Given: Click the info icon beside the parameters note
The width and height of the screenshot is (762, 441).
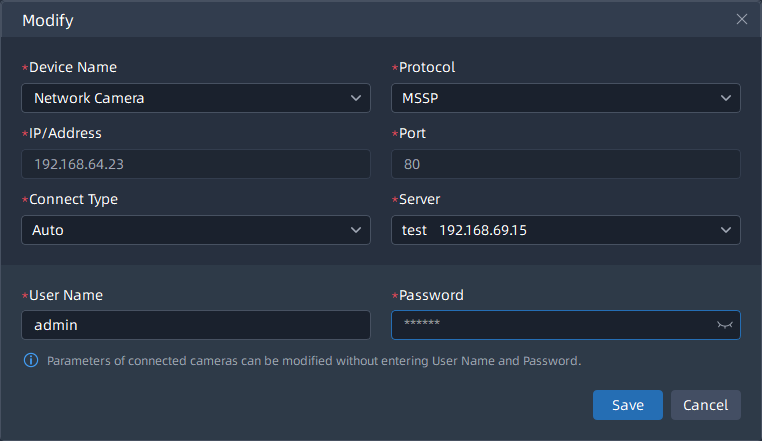Looking at the screenshot, I should pos(30,360).
